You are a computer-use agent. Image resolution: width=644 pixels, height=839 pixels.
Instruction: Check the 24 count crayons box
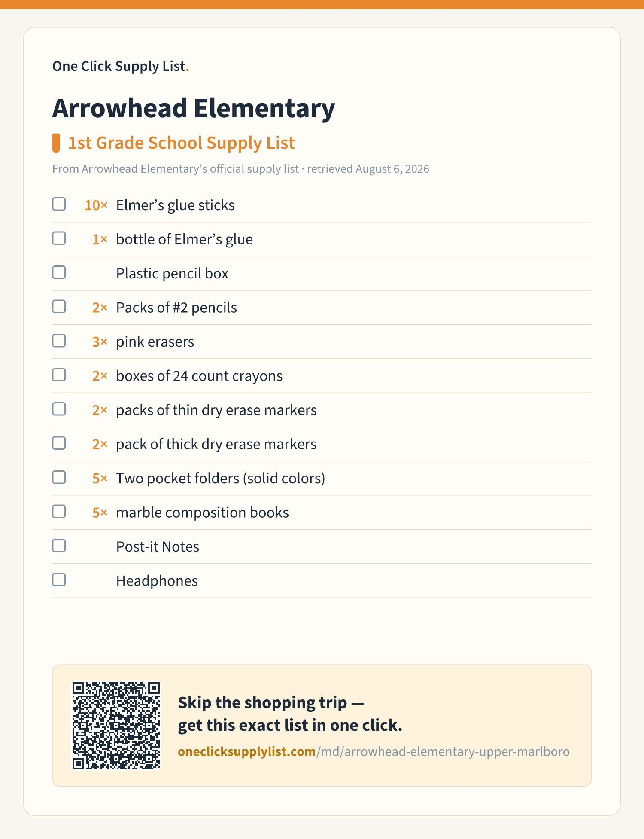click(x=59, y=375)
